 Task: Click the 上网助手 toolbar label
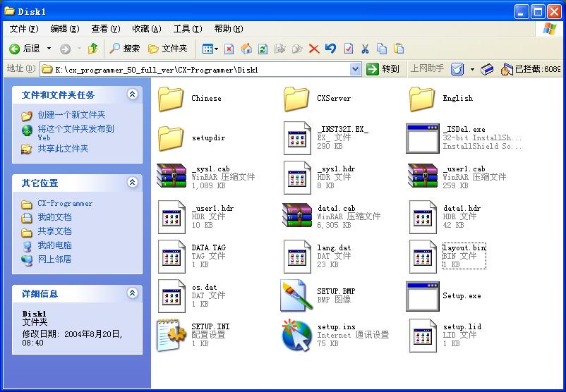coord(428,68)
